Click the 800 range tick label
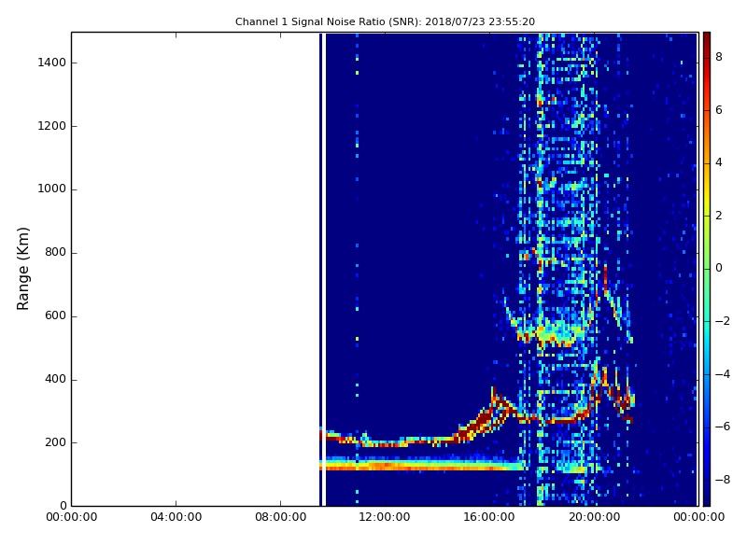Screen dimensions: 747x560 (x=55, y=252)
